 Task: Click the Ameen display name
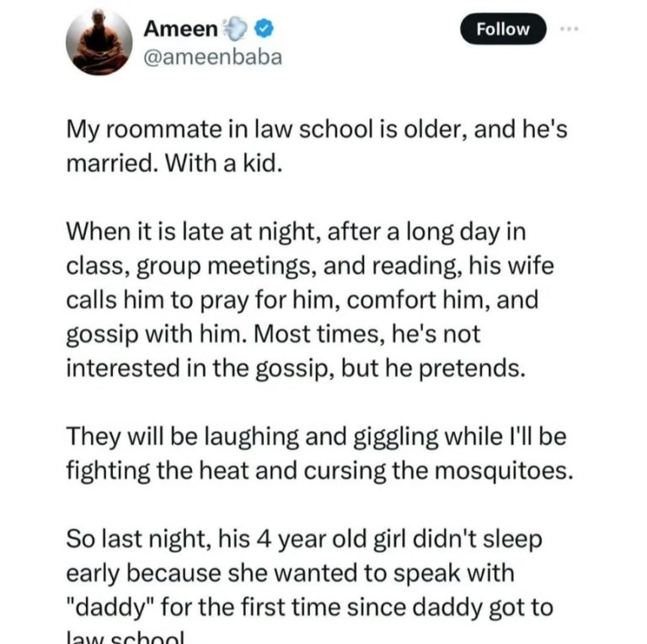coord(181,29)
